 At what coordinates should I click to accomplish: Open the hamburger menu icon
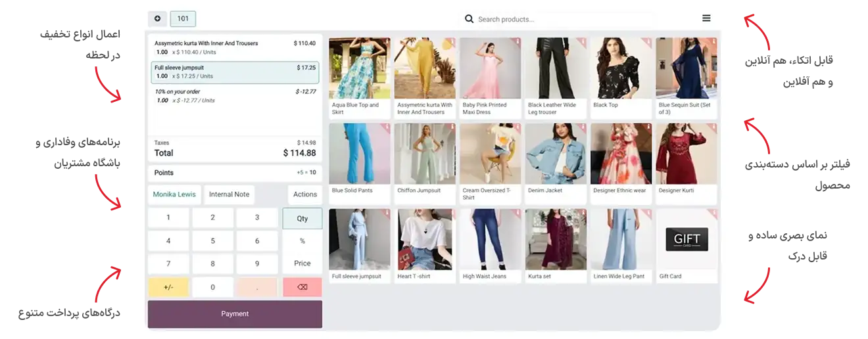(x=706, y=18)
